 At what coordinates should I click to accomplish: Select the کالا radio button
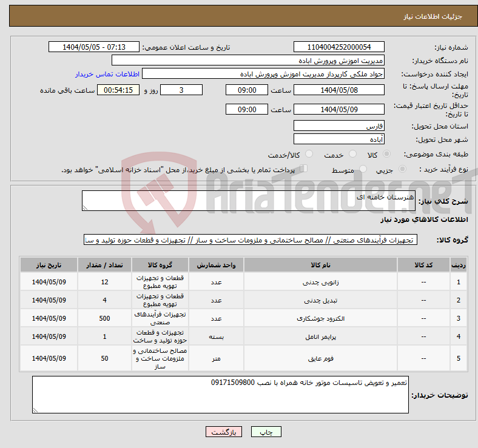click(x=386, y=154)
